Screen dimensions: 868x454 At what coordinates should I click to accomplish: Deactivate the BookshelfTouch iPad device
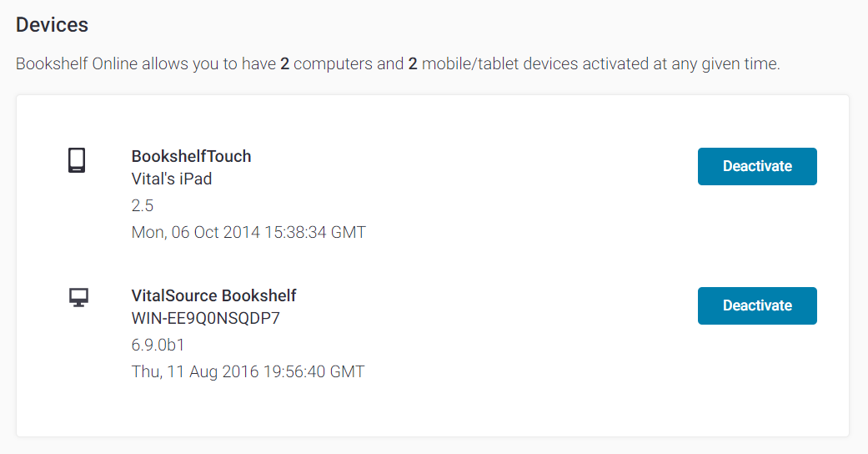click(757, 166)
